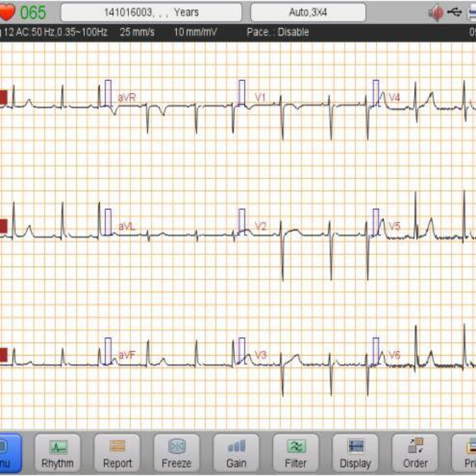
Task: Toggle the Pace: Disable setting
Action: click(278, 32)
